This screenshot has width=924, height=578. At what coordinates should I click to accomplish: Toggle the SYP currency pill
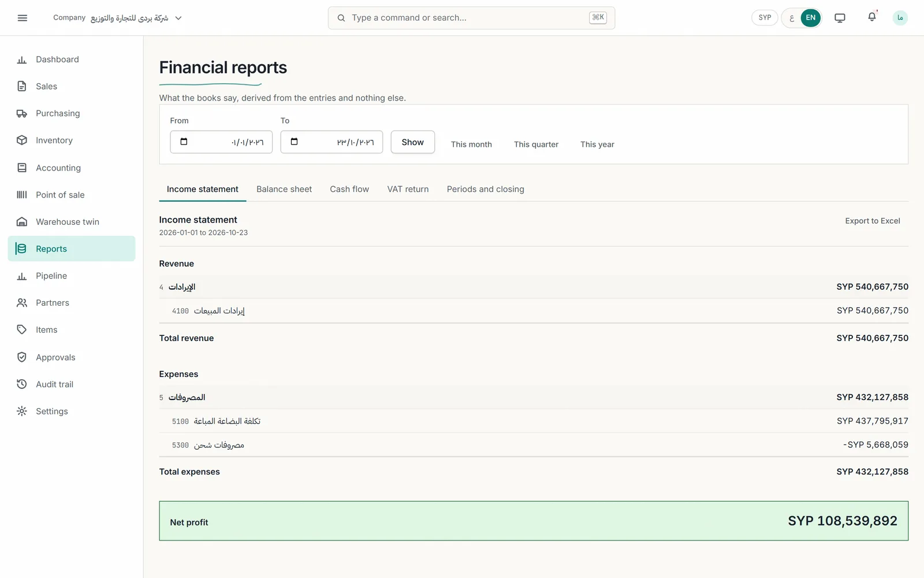coord(765,18)
